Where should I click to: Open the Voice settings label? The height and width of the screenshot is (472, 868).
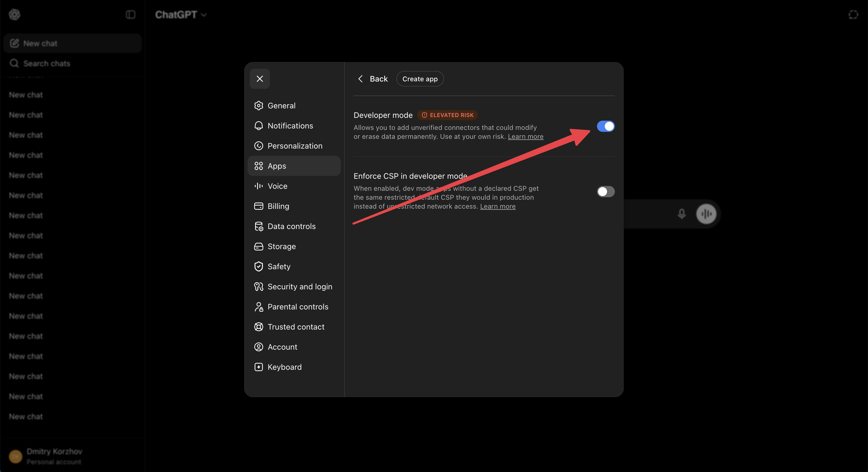[x=277, y=186]
